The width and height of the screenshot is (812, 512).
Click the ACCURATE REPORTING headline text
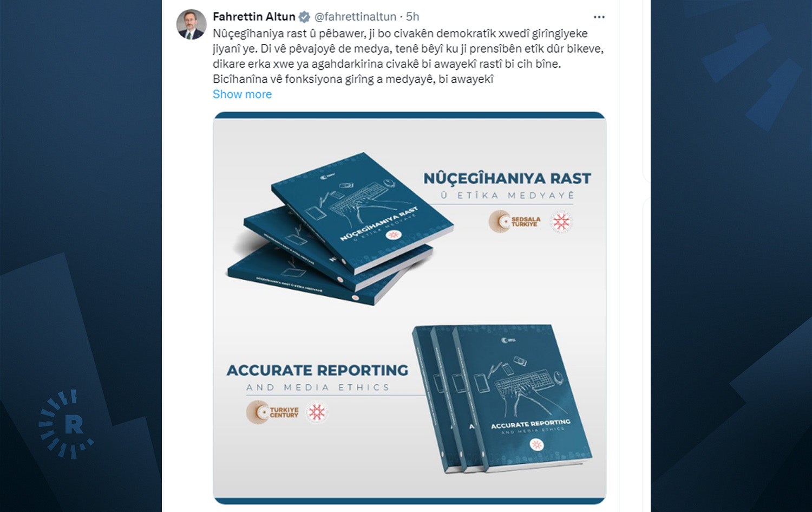pyautogui.click(x=317, y=371)
